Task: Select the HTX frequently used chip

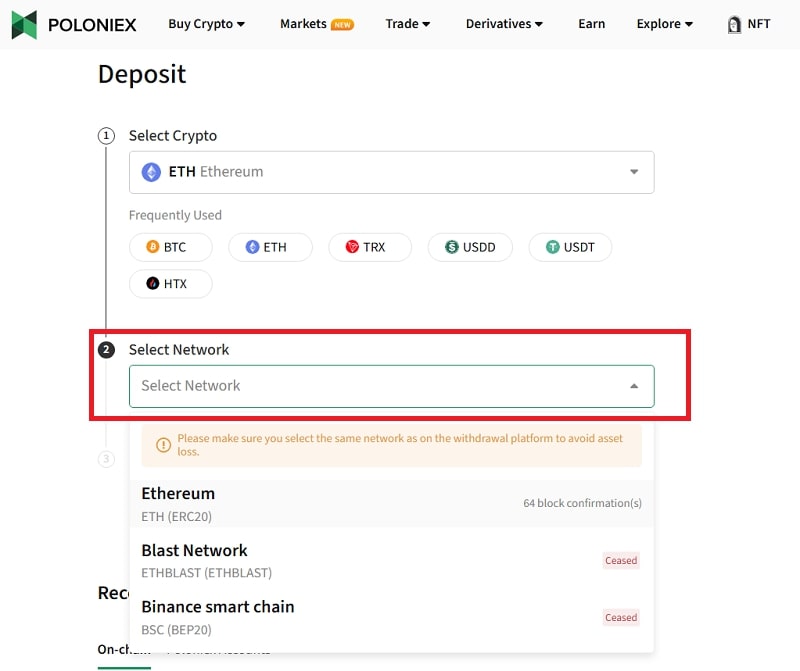Action: pyautogui.click(x=171, y=284)
